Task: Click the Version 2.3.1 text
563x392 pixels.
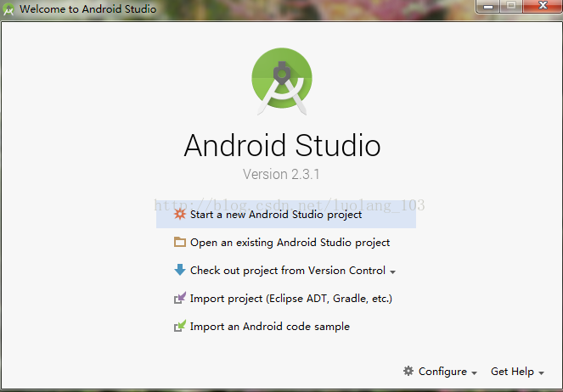Action: (x=281, y=174)
